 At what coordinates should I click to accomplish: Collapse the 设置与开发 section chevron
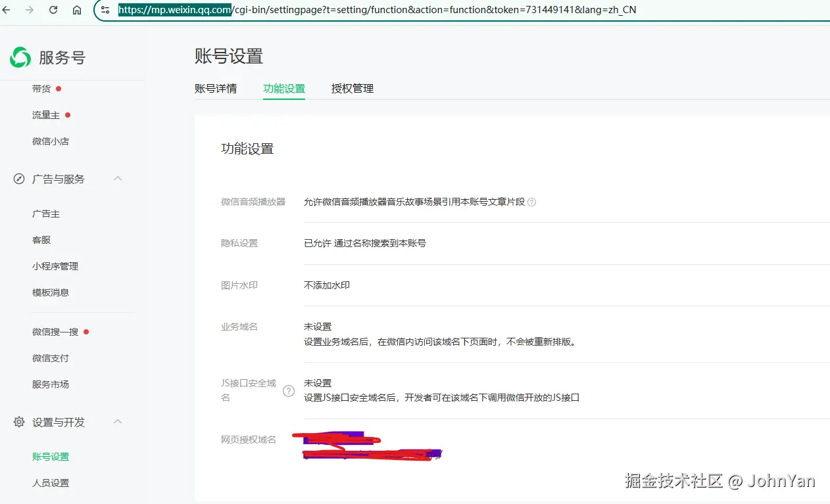[118, 421]
